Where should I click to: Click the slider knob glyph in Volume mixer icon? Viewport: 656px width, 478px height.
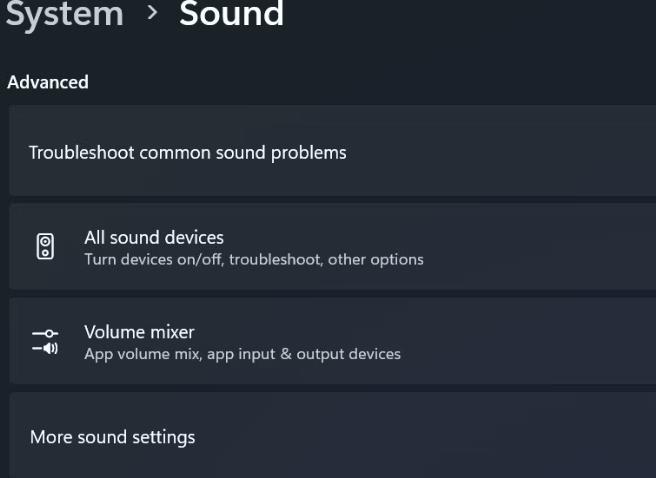(49, 333)
